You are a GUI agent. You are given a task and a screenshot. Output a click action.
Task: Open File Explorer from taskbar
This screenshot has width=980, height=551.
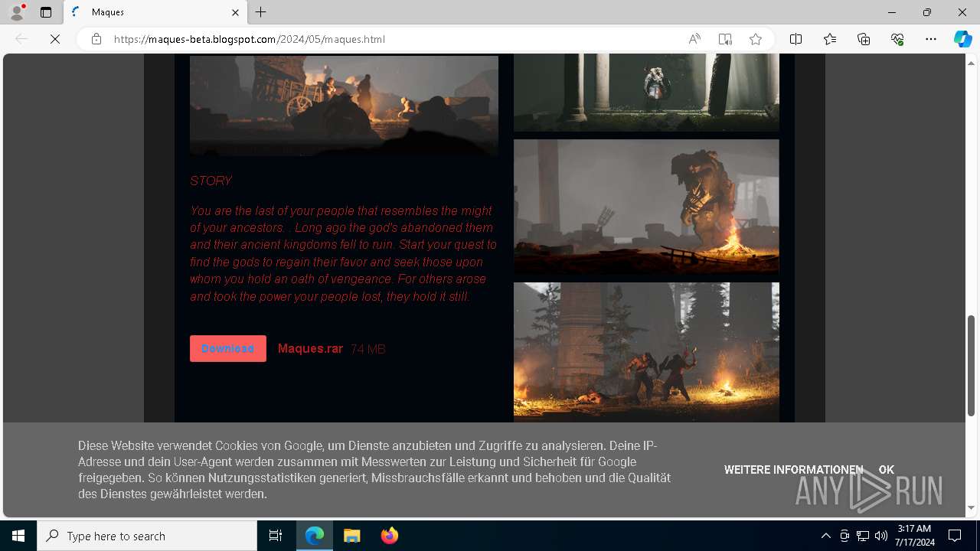pos(352,536)
